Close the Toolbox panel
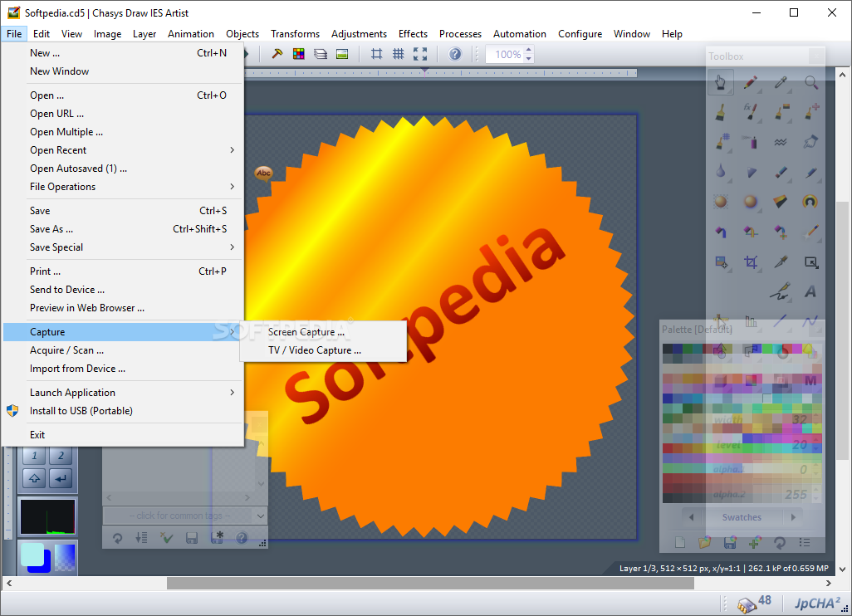The height and width of the screenshot is (616, 852). click(816, 56)
